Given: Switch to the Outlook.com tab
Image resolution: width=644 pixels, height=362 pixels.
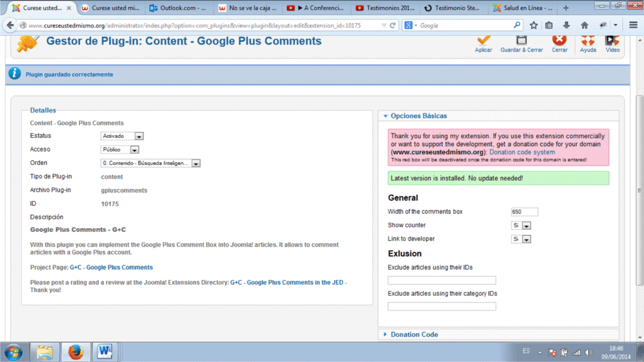Looking at the screenshot, I should coord(178,8).
